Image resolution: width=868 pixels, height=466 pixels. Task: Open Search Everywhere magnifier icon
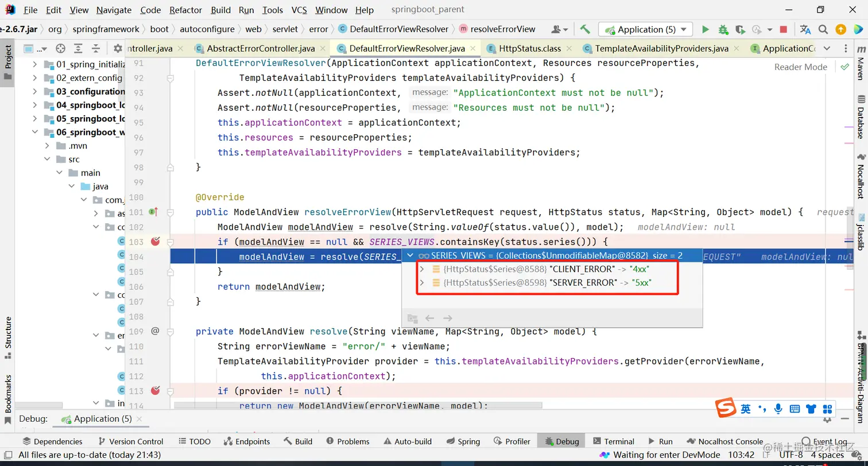(823, 29)
